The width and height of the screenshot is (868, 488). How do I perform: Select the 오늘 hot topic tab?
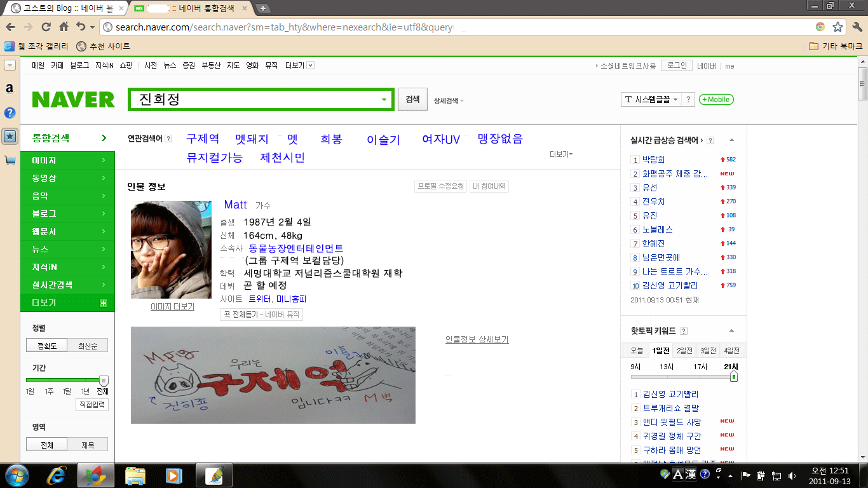pos(637,351)
